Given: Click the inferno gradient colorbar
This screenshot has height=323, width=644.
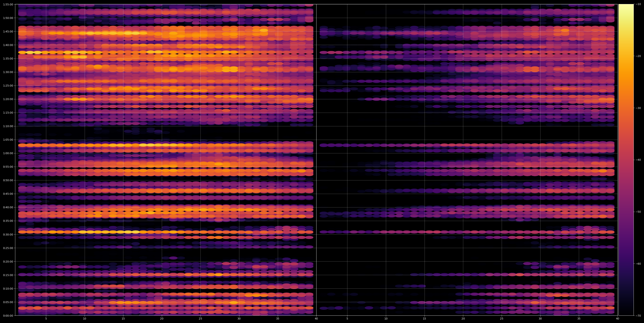Looking at the screenshot, I should [x=626, y=160].
